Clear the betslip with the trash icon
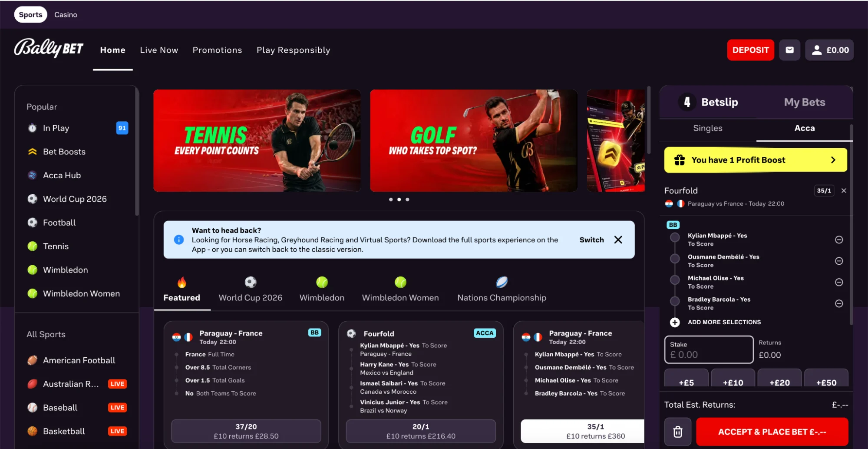868x449 pixels. (x=678, y=432)
